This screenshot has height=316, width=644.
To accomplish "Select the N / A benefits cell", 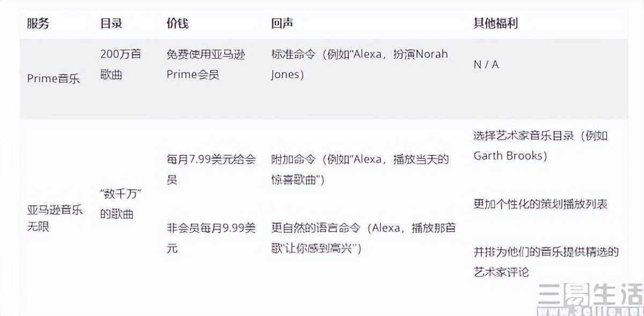I will point(486,64).
